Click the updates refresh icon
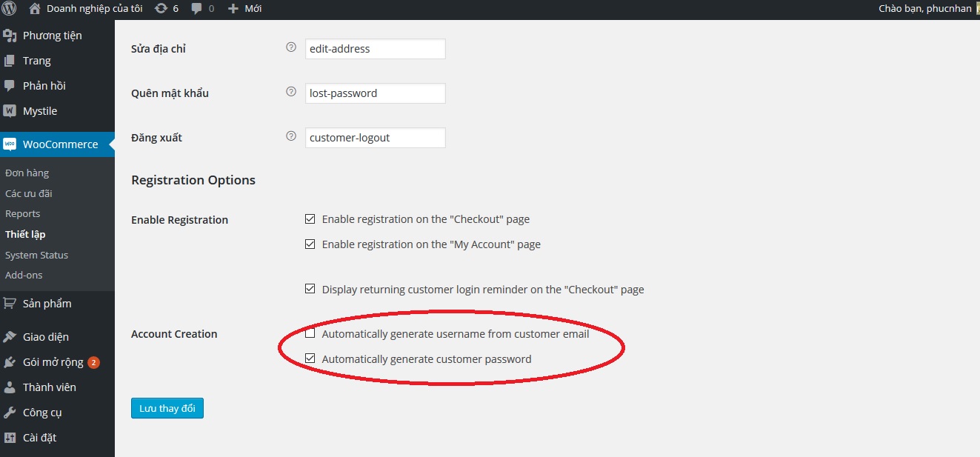The width and height of the screenshot is (980, 457). click(x=161, y=9)
